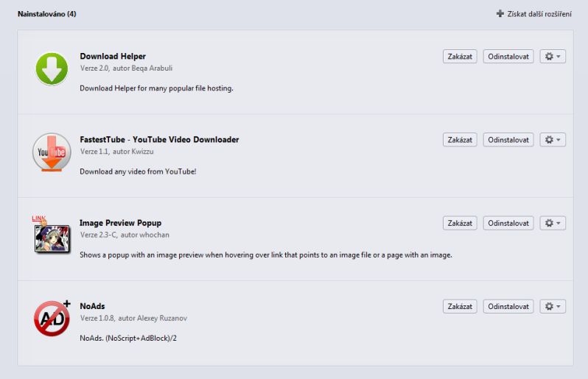Screen dimensions: 588x379
Task: Open gear settings menu for NoAds
Action: 553,306
